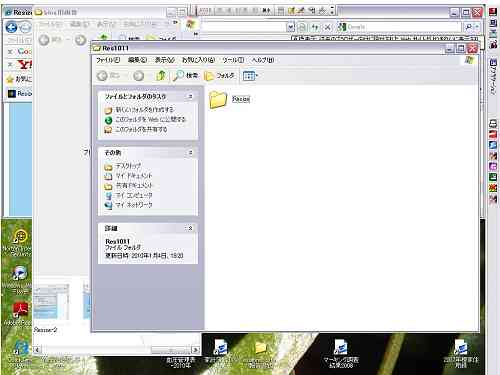
Task: Collapse the その他 panel
Action: [190, 153]
